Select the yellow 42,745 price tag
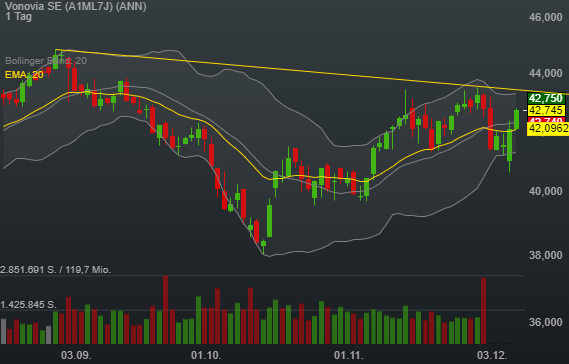569x364 pixels. click(546, 110)
